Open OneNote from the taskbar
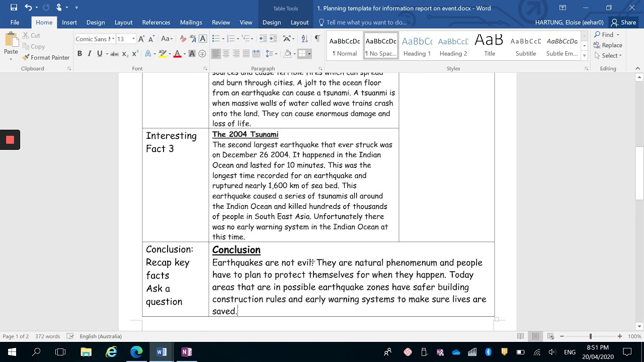The height and width of the screenshot is (362, 644). pos(187,352)
